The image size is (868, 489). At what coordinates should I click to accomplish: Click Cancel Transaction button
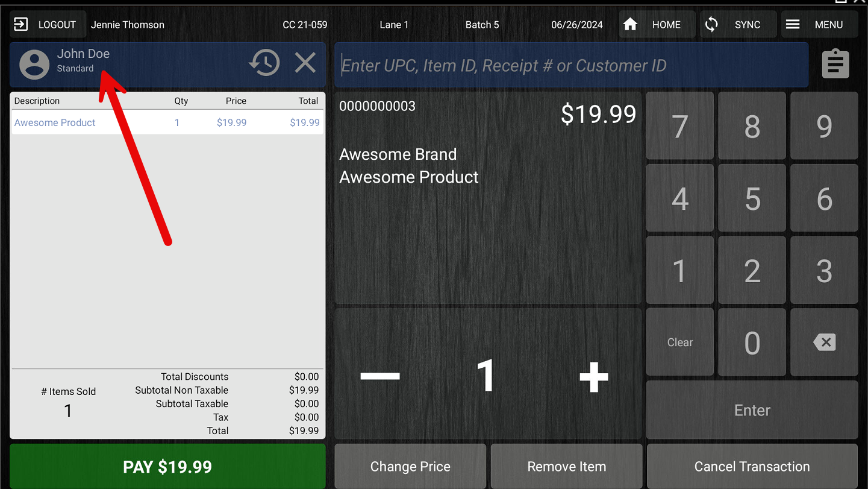click(752, 466)
